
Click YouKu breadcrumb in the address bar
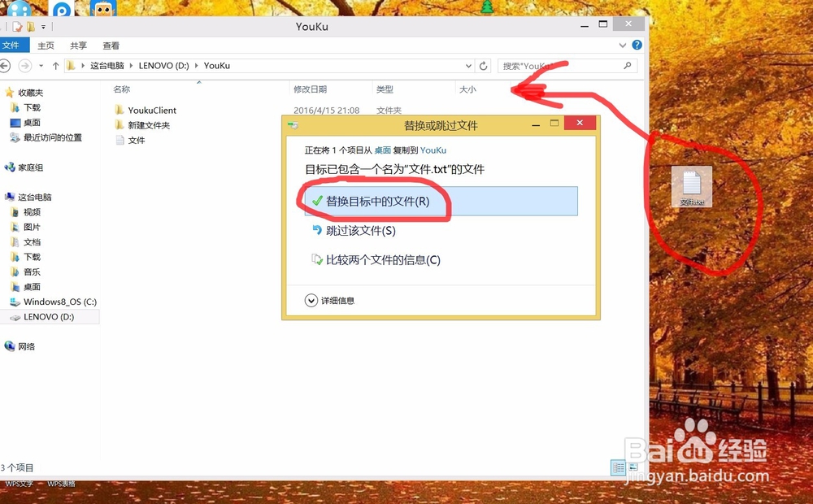click(x=217, y=66)
